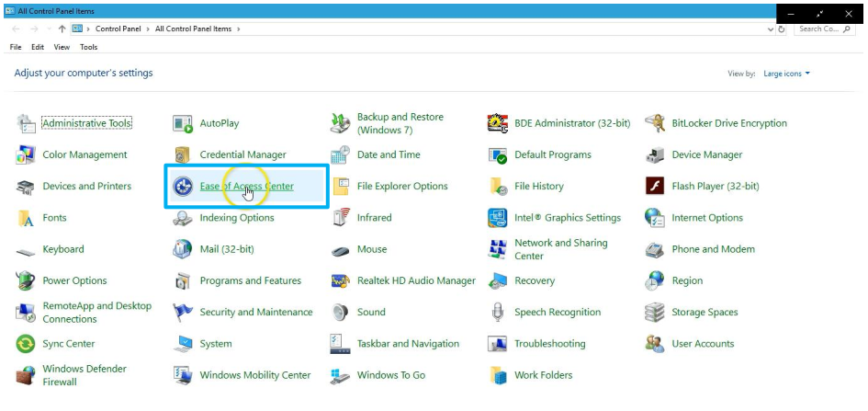The width and height of the screenshot is (868, 411).
Task: Open the Windows Defender Firewall icon
Action: pos(26,375)
